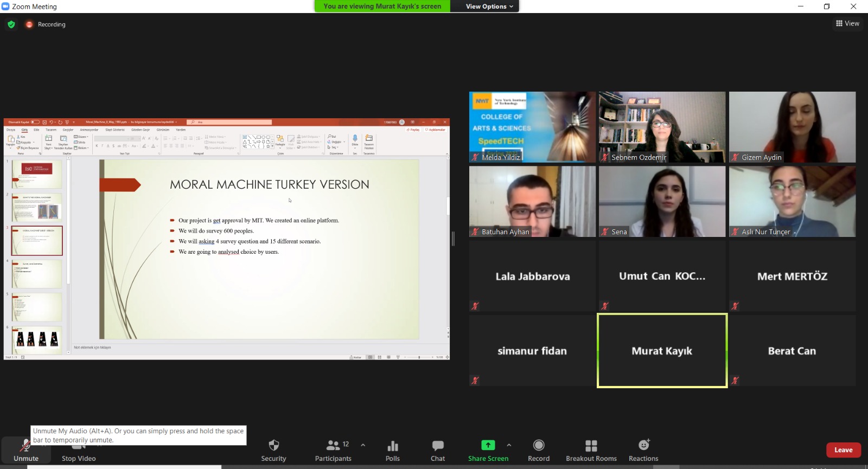Click the shared screen divider handle
The height and width of the screenshot is (469, 868).
click(453, 239)
